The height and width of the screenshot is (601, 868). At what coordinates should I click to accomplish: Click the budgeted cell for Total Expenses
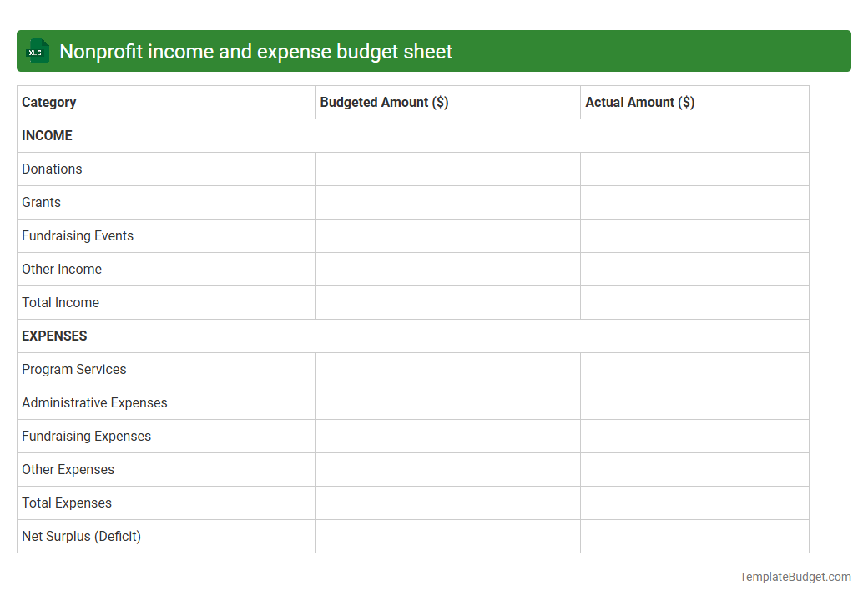coord(447,503)
